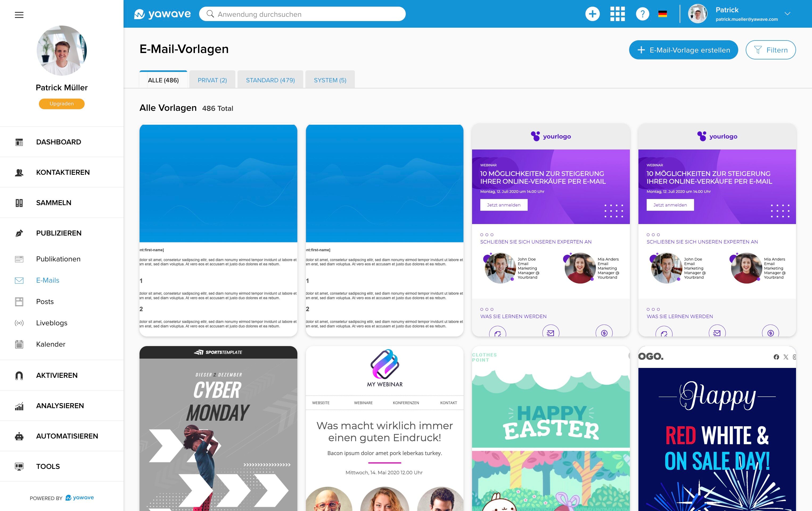Viewport: 812px width, 511px height.
Task: Click E-Mail-Vorlage erstellen button
Action: [x=683, y=50]
